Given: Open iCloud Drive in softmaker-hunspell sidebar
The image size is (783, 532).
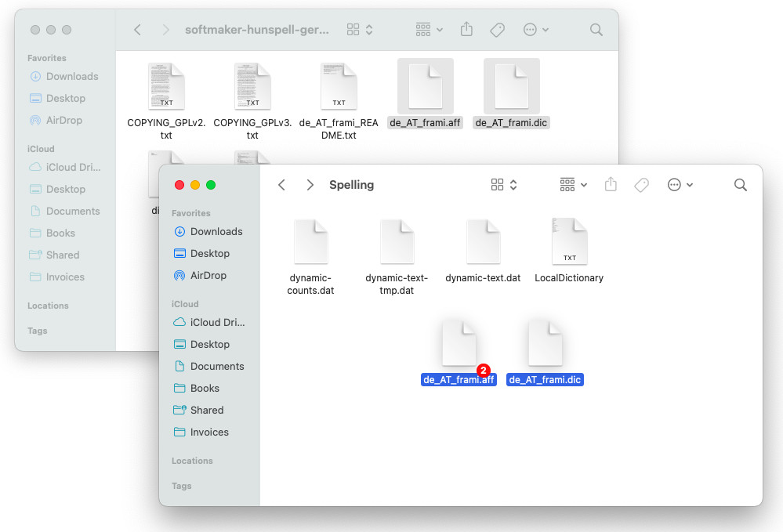Looking at the screenshot, I should [64, 167].
